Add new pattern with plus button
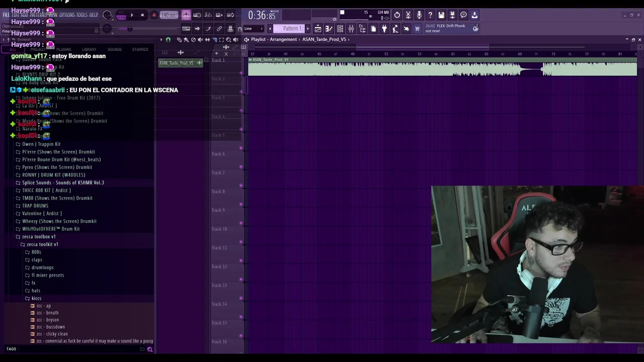 coord(307,29)
